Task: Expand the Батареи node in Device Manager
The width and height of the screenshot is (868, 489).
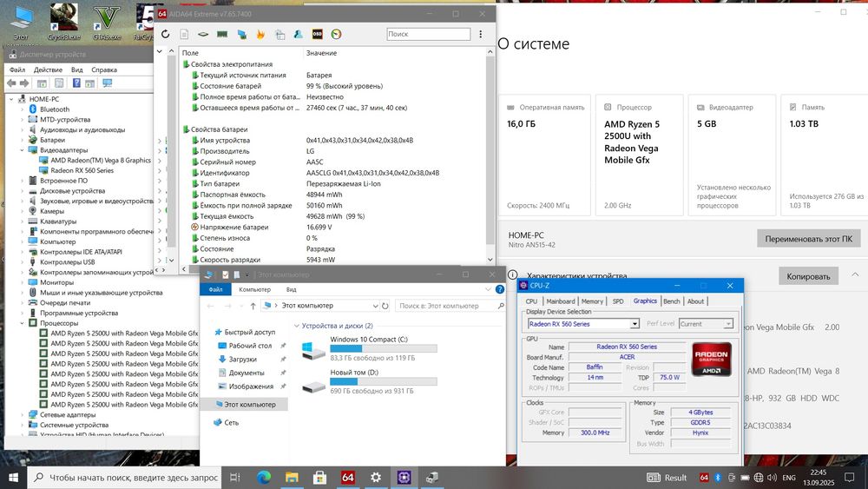Action: coord(23,140)
